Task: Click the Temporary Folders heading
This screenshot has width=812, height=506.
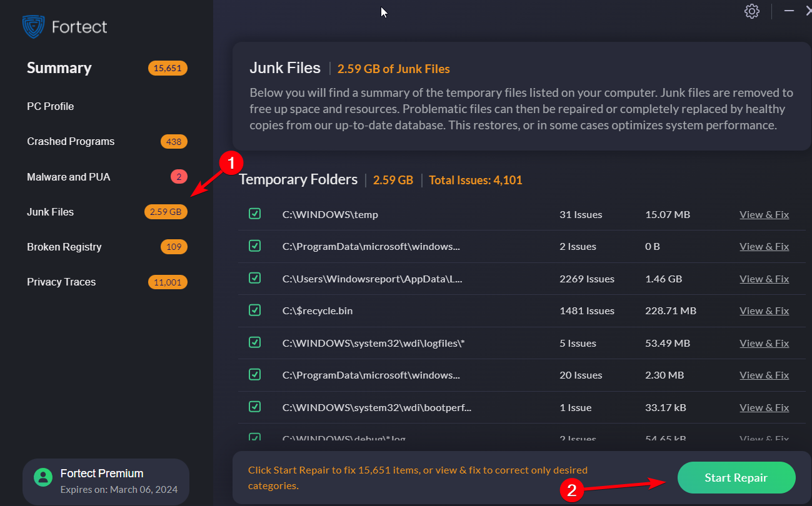Action: [298, 180]
